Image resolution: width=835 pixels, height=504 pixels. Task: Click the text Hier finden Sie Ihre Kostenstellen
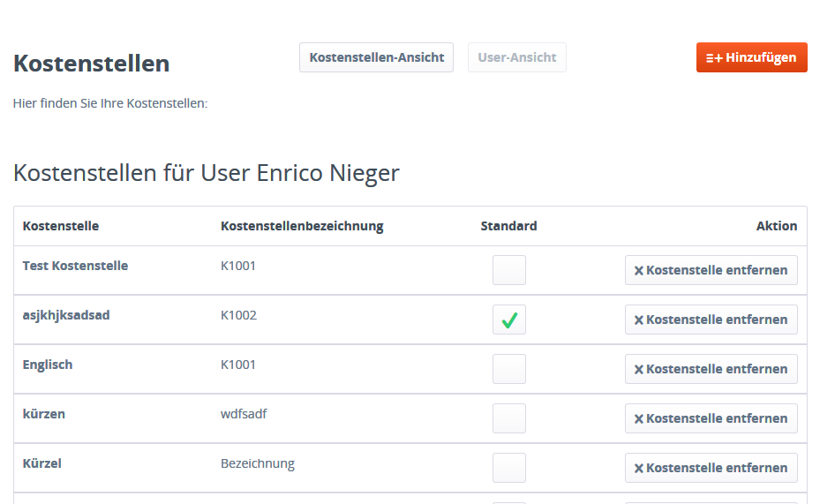(x=110, y=103)
